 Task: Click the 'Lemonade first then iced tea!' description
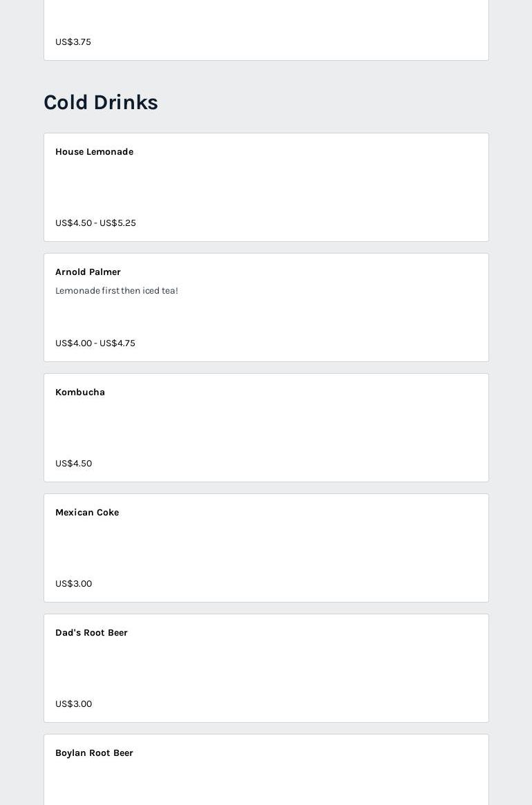(x=117, y=291)
